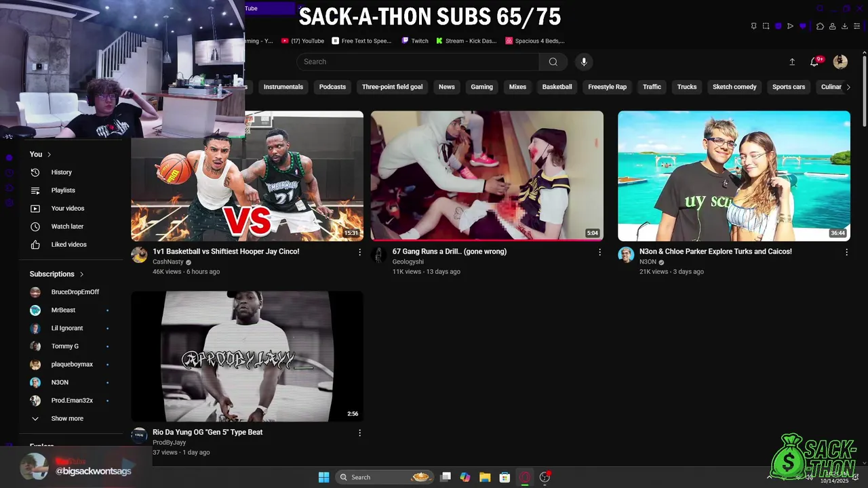Viewport: 868px width, 488px height.
Task: Open Watch later in sidebar
Action: point(67,226)
